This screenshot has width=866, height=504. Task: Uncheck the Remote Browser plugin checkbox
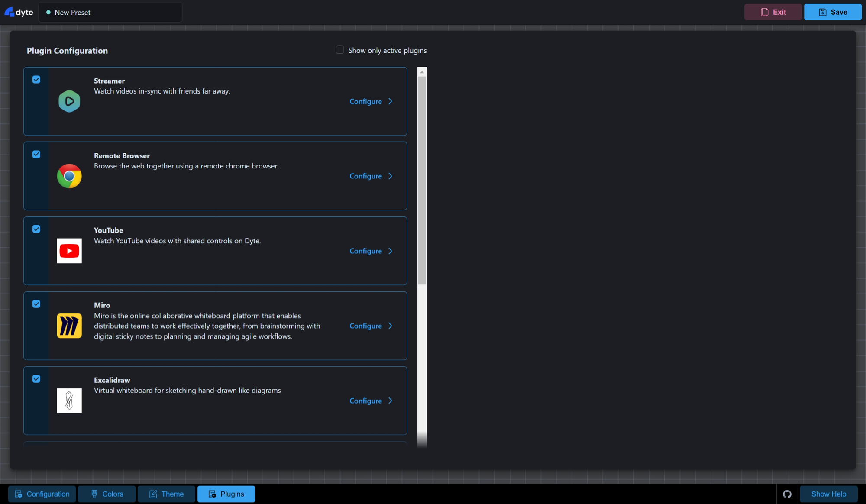[x=36, y=155]
